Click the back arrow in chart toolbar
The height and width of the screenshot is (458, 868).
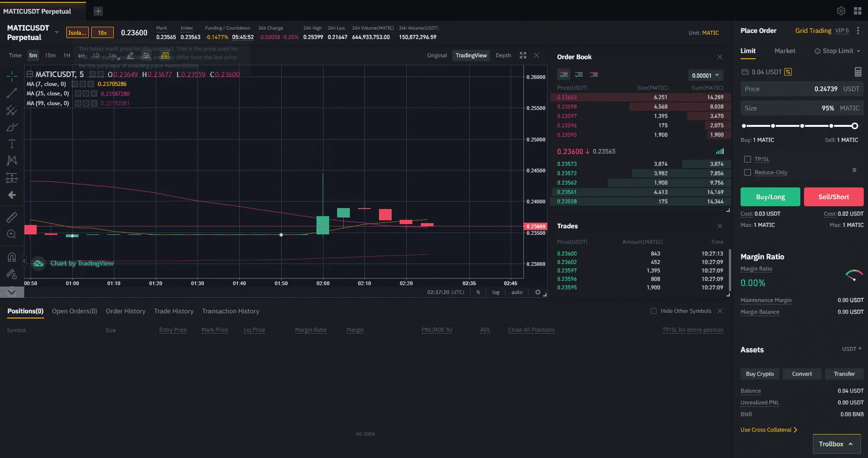[12, 195]
